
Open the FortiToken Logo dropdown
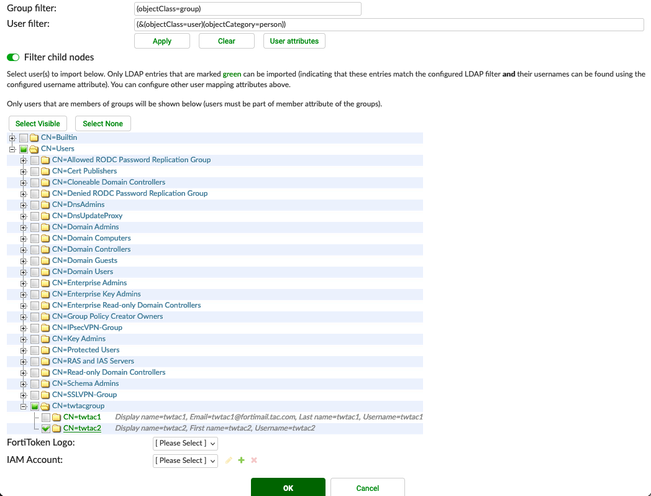coord(185,443)
